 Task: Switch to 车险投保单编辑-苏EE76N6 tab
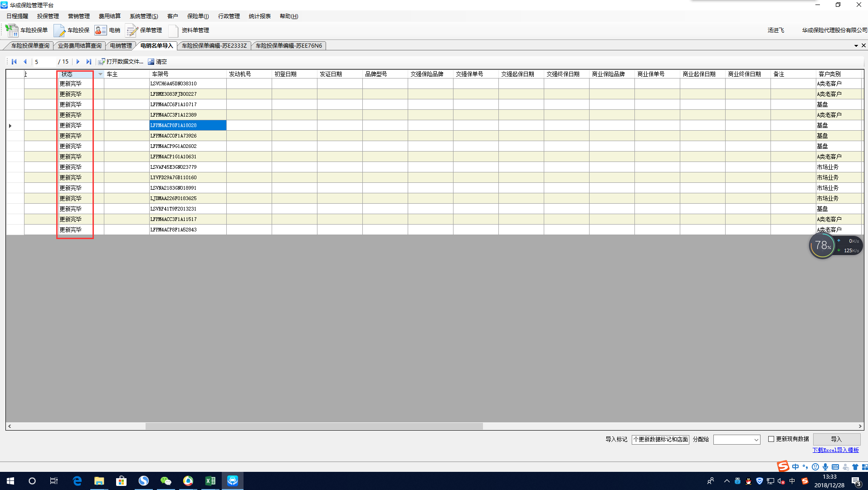(288, 46)
